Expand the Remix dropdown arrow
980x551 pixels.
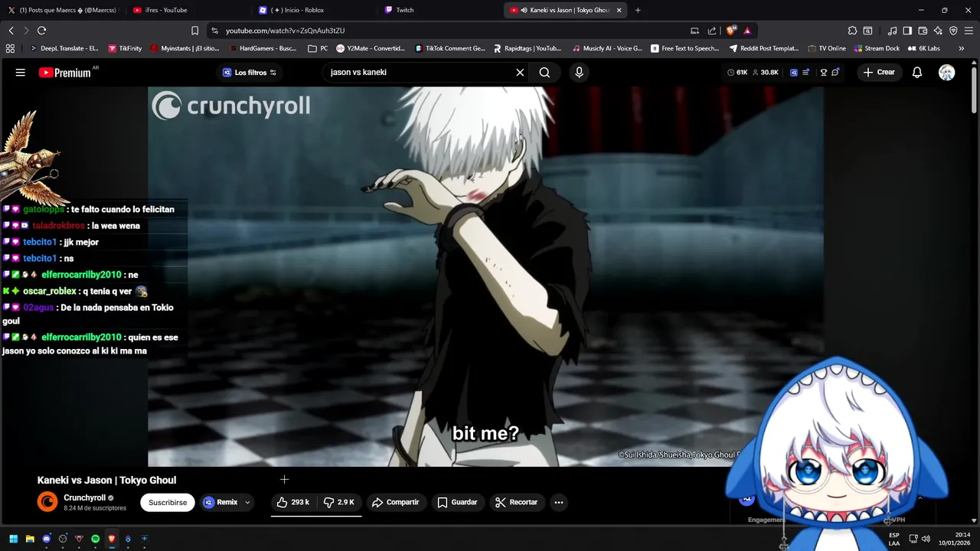(x=247, y=503)
